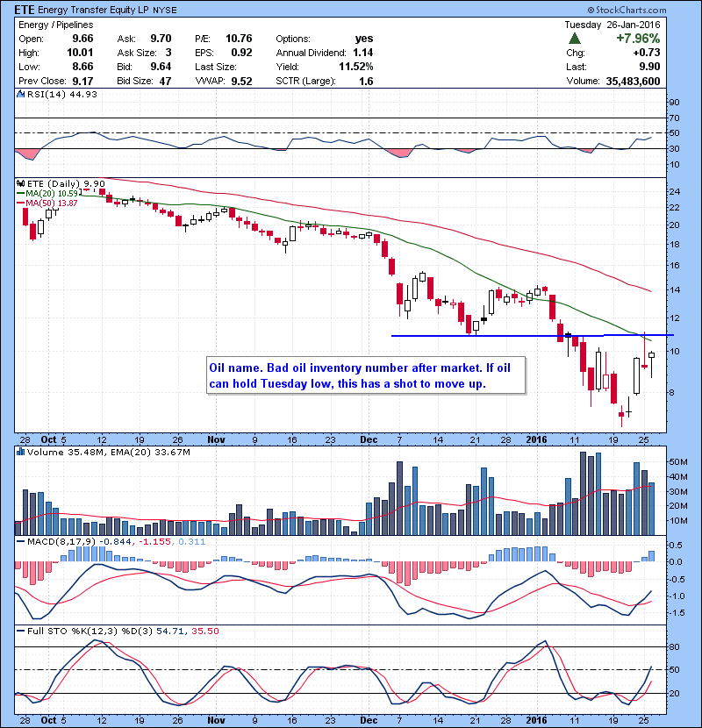Image resolution: width=702 pixels, height=728 pixels.
Task: Click the SCTR (Large) value 1.6
Action: [366, 81]
